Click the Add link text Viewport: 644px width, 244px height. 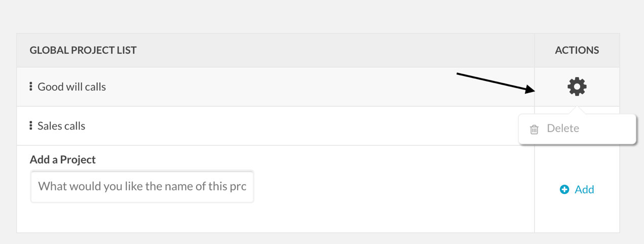584,189
